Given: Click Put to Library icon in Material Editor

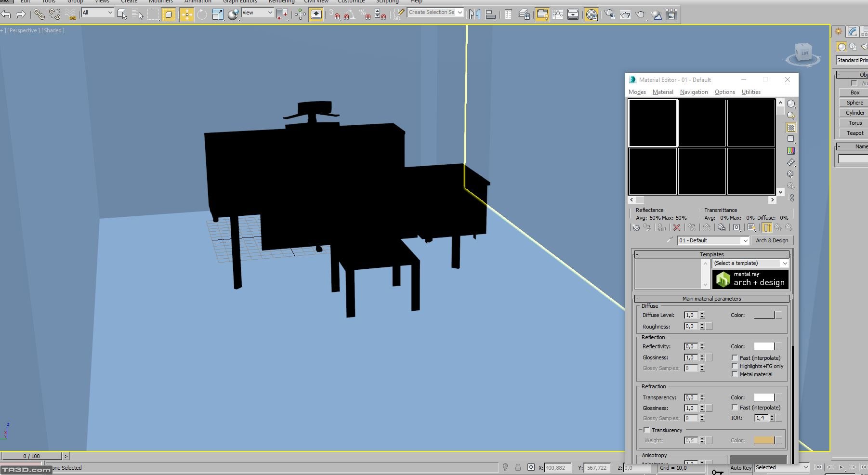Looking at the screenshot, I should pos(721,228).
